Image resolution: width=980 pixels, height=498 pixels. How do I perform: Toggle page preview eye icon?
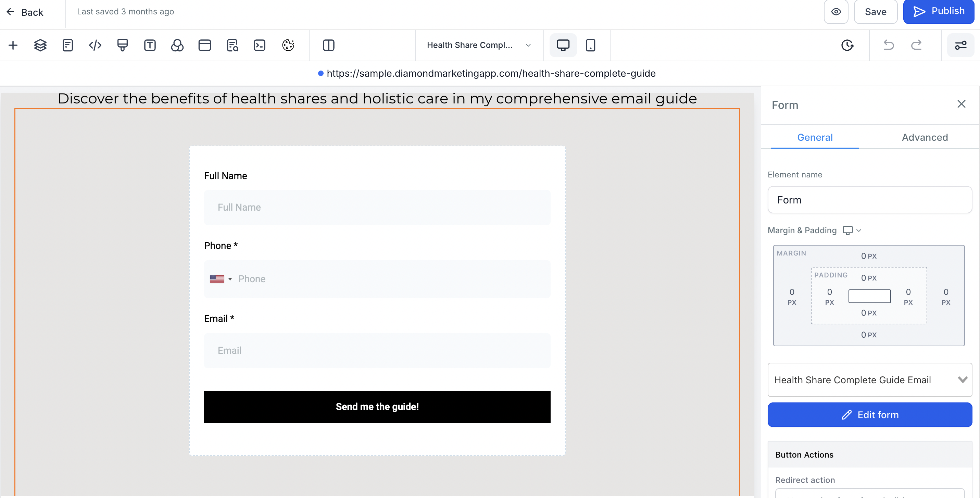click(x=836, y=12)
